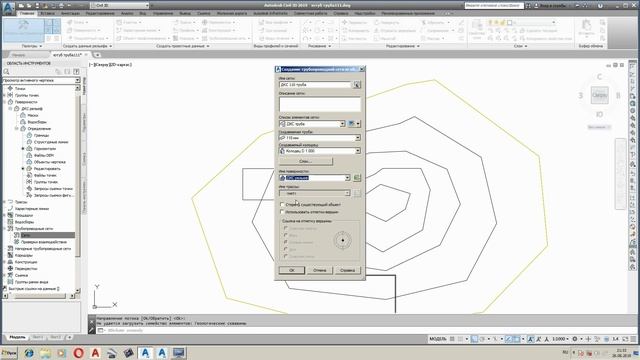The height and width of the screenshot is (360, 640).
Task: Click the Internet Explorer icon in taskbar
Action: [x=29, y=353]
